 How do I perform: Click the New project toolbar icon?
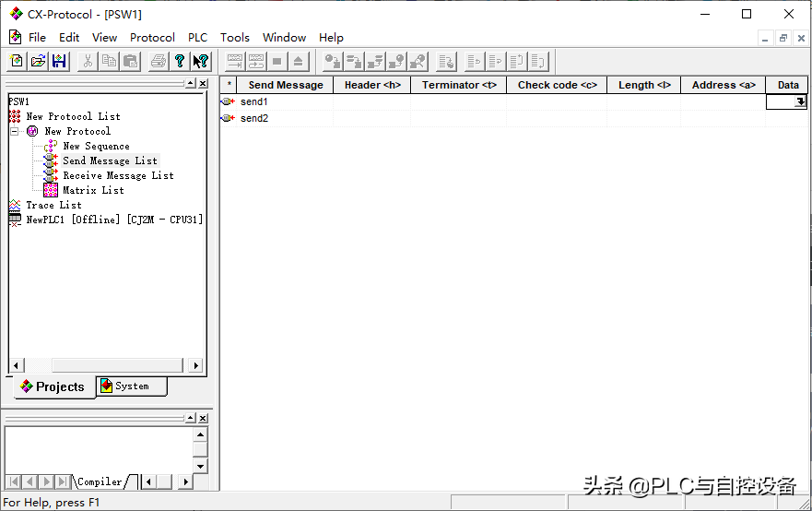coord(17,62)
